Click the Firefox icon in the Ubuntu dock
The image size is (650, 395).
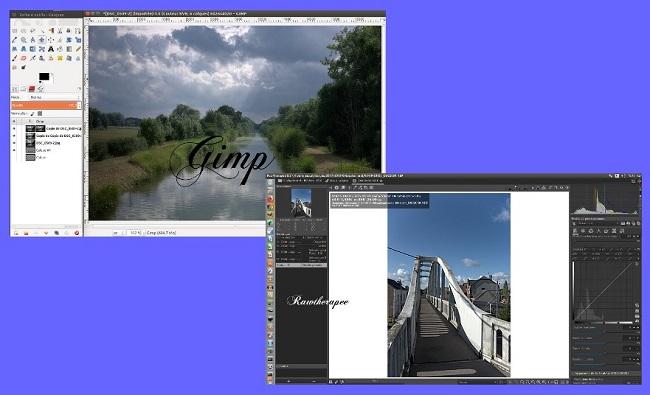click(x=270, y=199)
